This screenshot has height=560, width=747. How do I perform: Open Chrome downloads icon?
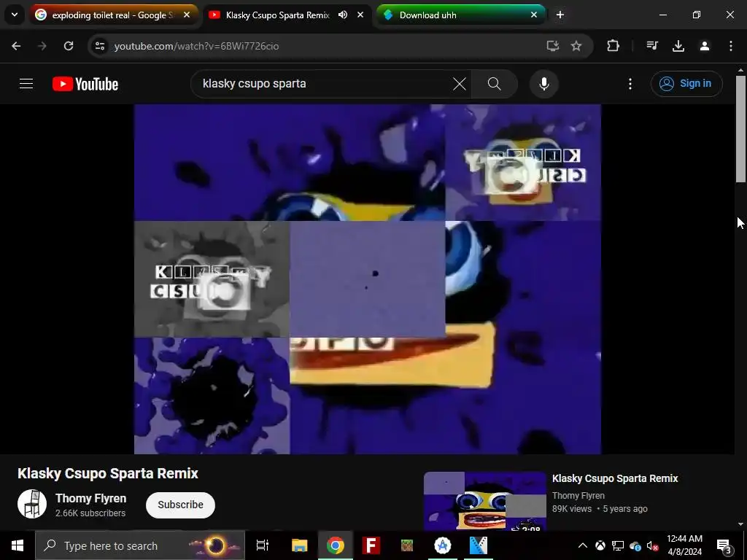tap(678, 46)
